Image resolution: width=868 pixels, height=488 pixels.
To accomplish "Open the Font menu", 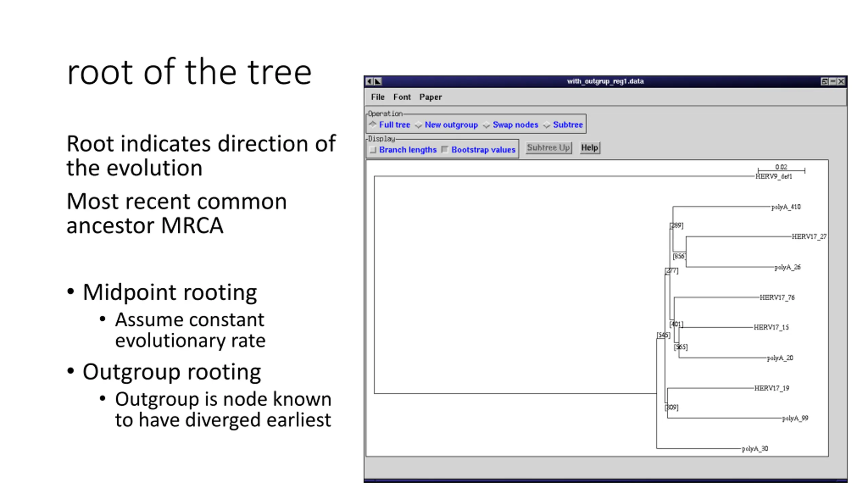I will pyautogui.click(x=402, y=97).
